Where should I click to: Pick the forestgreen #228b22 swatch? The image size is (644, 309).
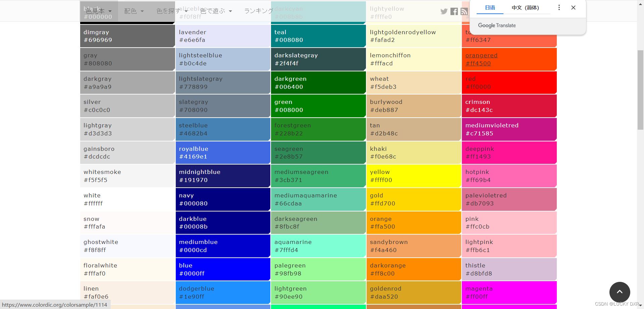(318, 129)
